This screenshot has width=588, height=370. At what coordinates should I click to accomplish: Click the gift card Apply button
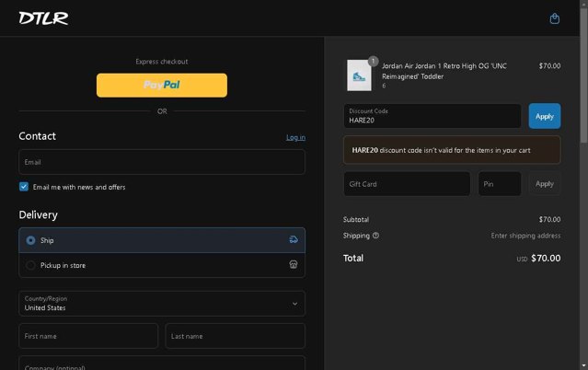545,184
